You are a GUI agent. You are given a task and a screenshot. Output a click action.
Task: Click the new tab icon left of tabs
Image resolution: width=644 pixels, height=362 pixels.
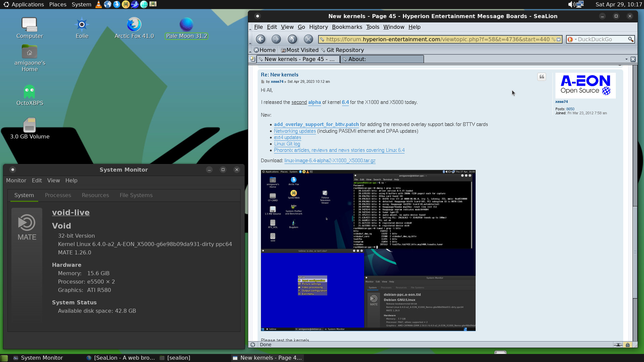pos(252,59)
